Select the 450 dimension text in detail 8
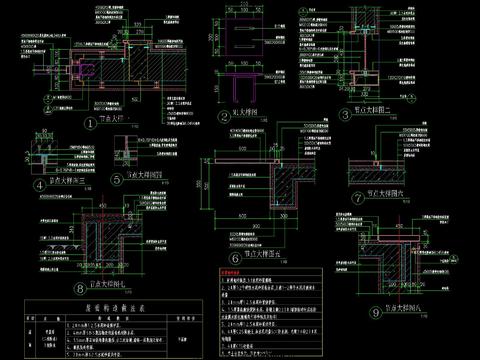 (x=103, y=206)
